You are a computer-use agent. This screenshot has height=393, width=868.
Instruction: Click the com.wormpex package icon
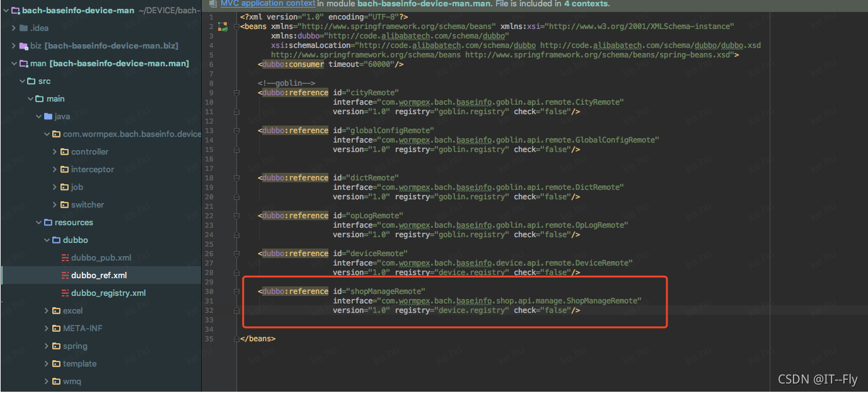coord(56,134)
